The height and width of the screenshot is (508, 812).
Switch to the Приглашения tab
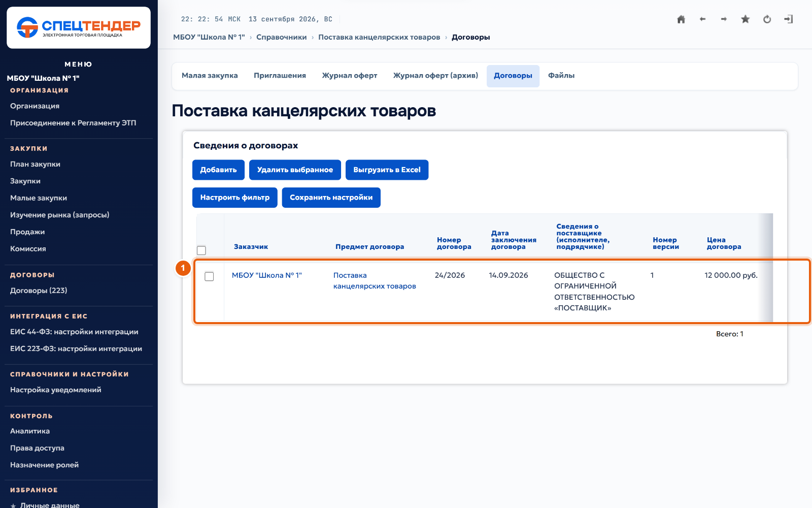(x=280, y=76)
